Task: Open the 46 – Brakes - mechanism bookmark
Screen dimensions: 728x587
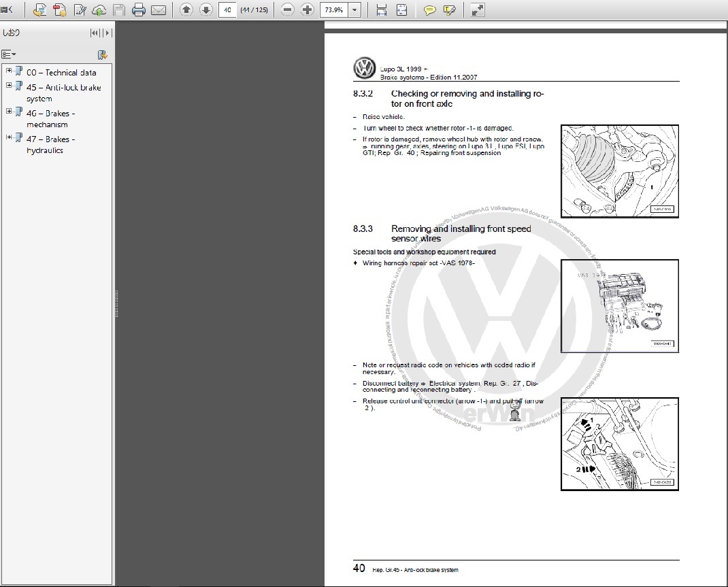Action: tap(50, 119)
